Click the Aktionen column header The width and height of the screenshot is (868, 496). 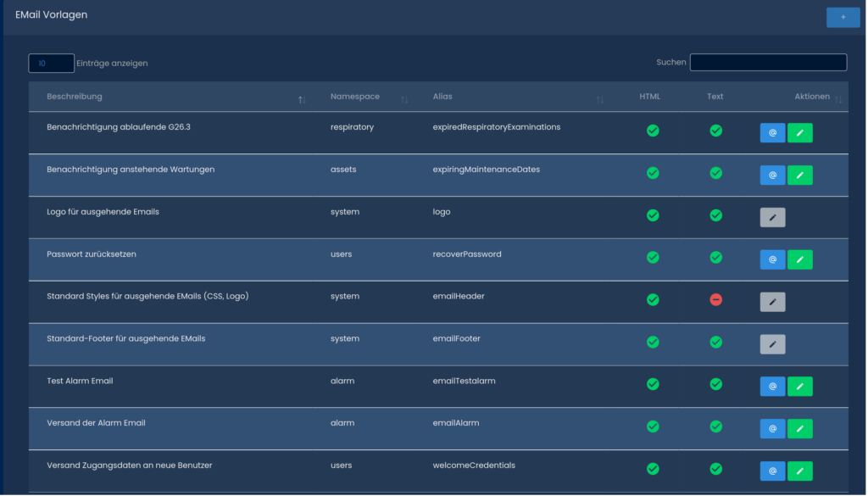(x=811, y=97)
